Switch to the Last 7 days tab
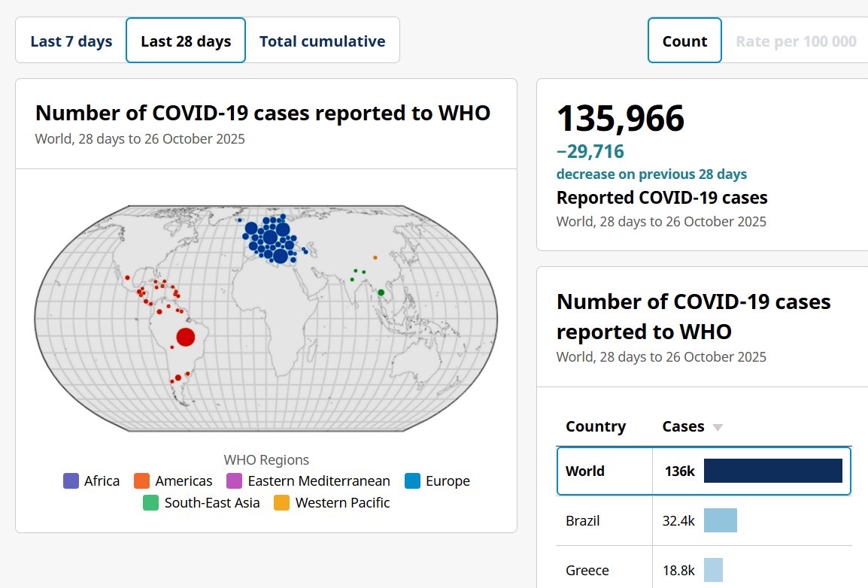This screenshot has width=868, height=588. [71, 41]
